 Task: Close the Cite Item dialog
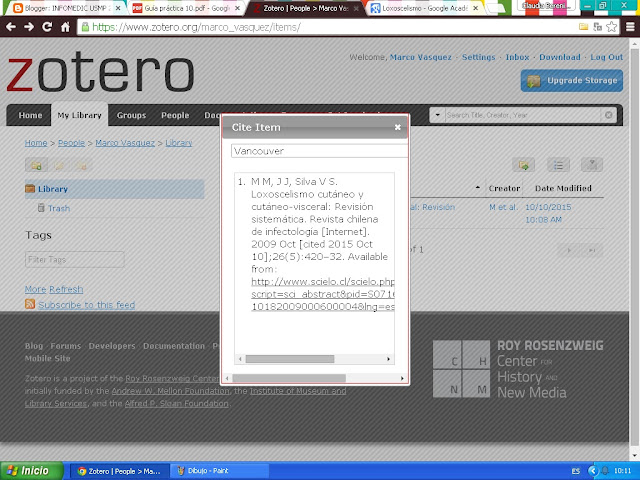pos(398,127)
